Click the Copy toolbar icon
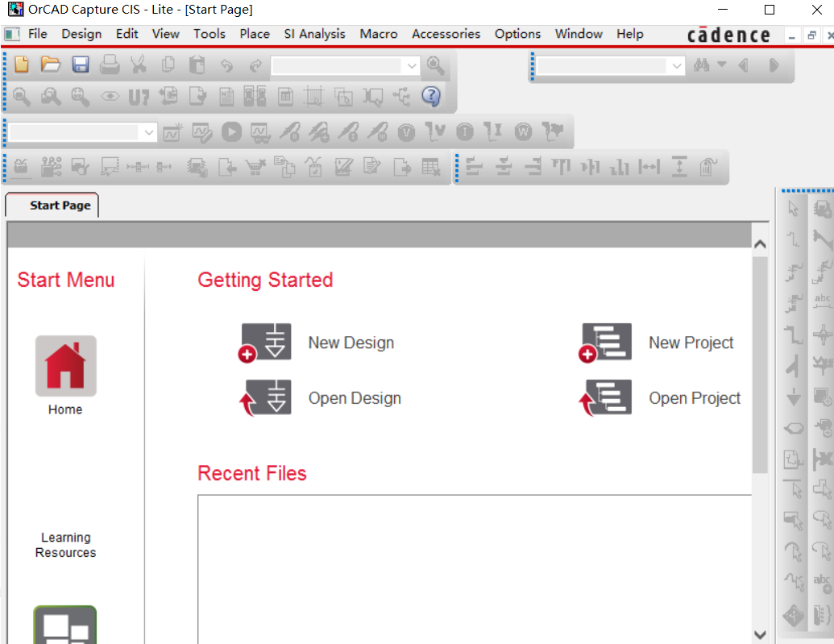This screenshot has height=644, width=834. tap(168, 65)
